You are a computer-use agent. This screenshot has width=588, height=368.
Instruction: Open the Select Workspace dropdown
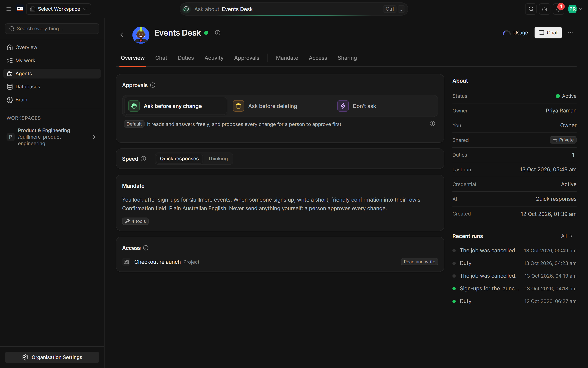(x=59, y=9)
